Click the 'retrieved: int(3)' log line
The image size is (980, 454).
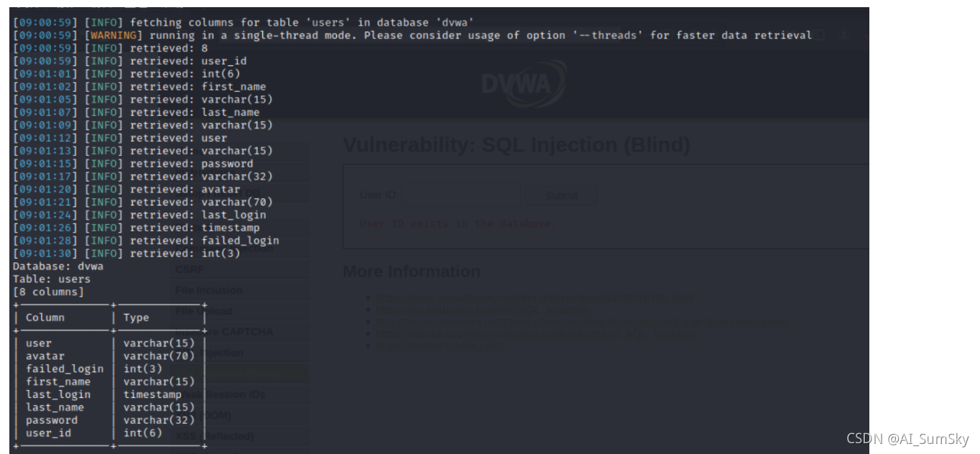126,254
